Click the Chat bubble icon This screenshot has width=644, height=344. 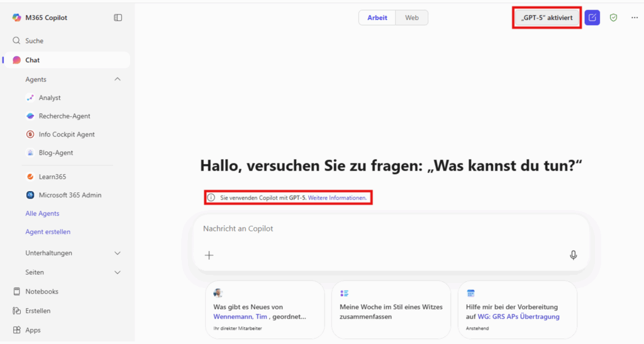point(16,60)
